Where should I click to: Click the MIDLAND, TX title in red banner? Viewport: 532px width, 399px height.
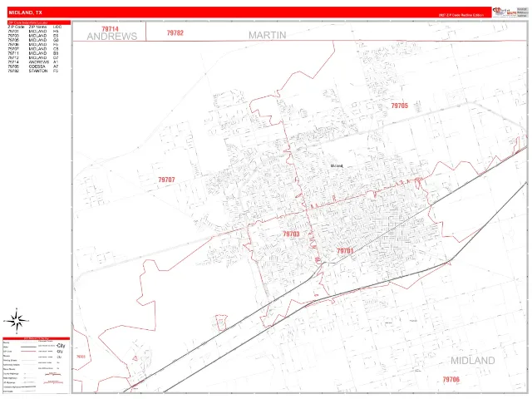coord(26,12)
